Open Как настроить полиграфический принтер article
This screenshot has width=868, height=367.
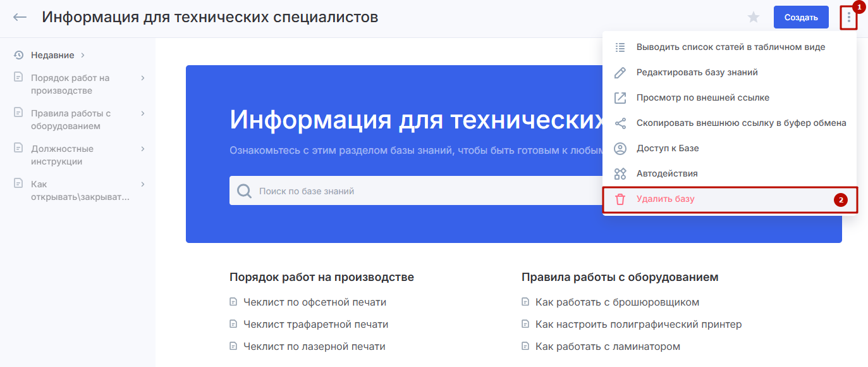click(x=638, y=325)
